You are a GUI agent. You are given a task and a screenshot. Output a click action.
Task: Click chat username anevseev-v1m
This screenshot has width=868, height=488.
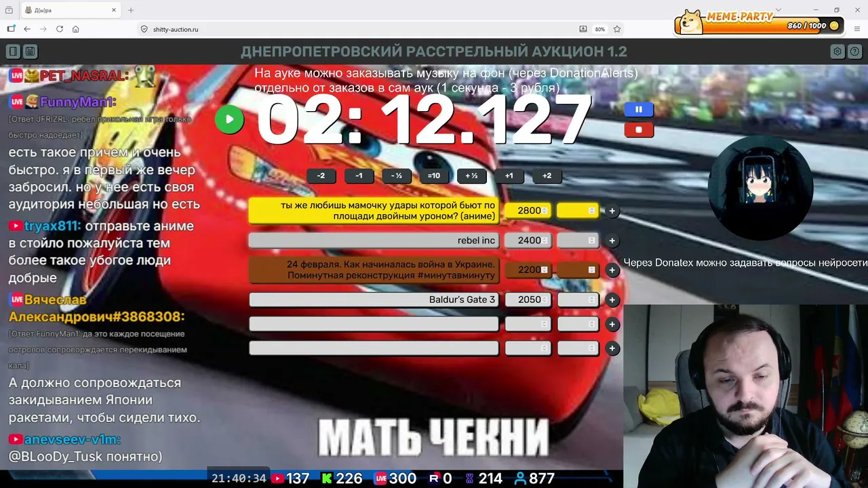(73, 440)
